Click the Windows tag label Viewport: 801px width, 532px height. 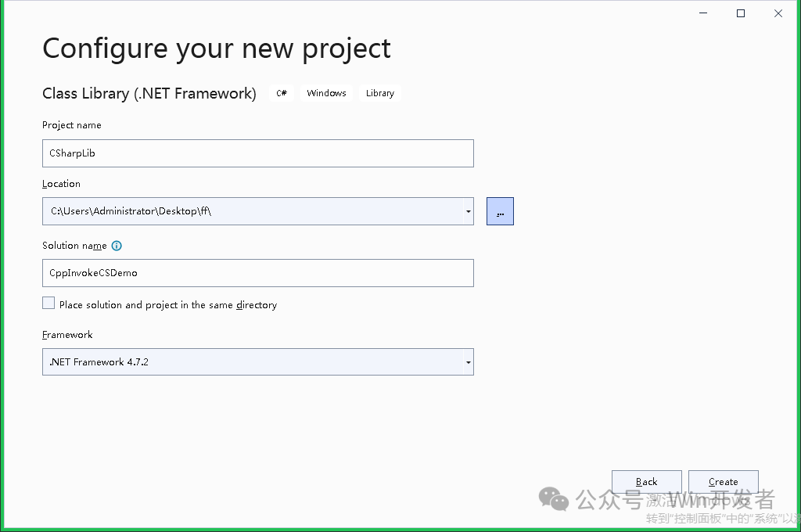click(x=326, y=93)
